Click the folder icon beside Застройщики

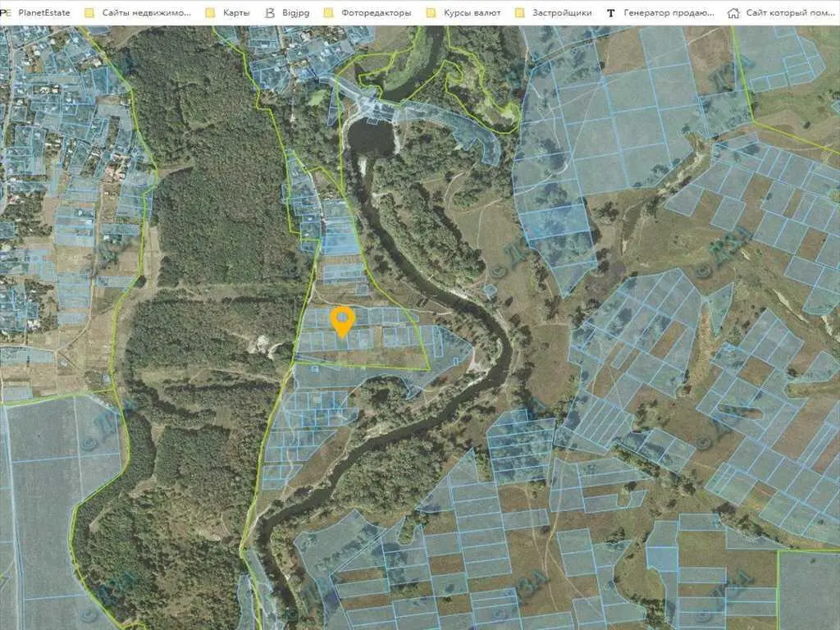(519, 13)
